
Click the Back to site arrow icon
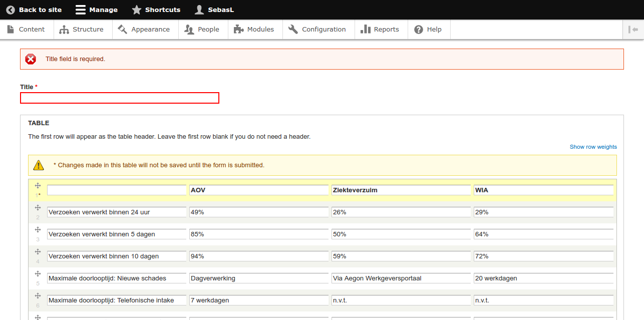pyautogui.click(x=11, y=10)
